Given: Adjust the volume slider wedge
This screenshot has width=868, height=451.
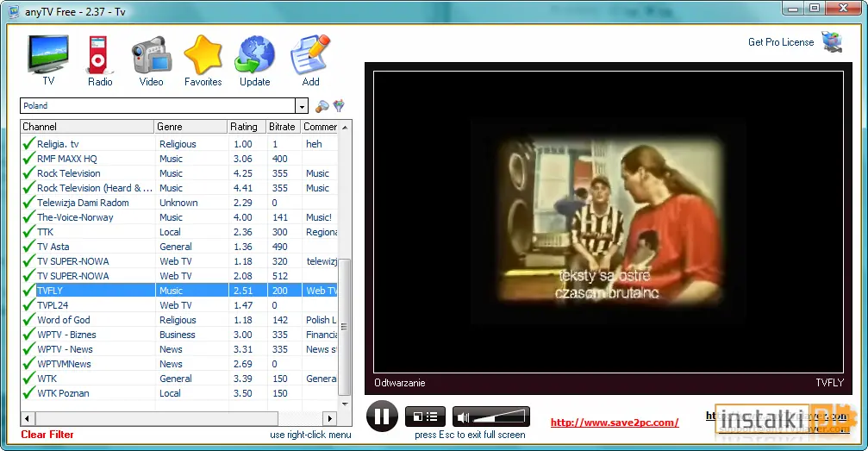Looking at the screenshot, I should (499, 417).
